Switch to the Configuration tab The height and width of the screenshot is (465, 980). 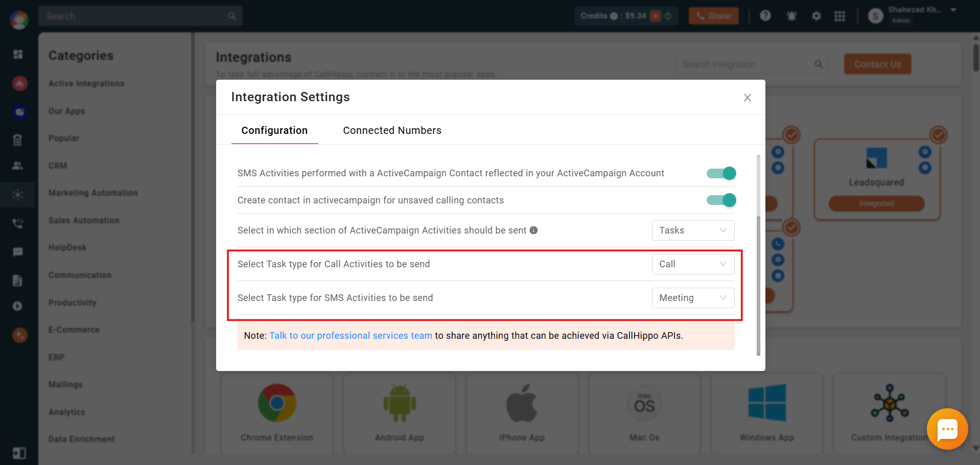[274, 130]
